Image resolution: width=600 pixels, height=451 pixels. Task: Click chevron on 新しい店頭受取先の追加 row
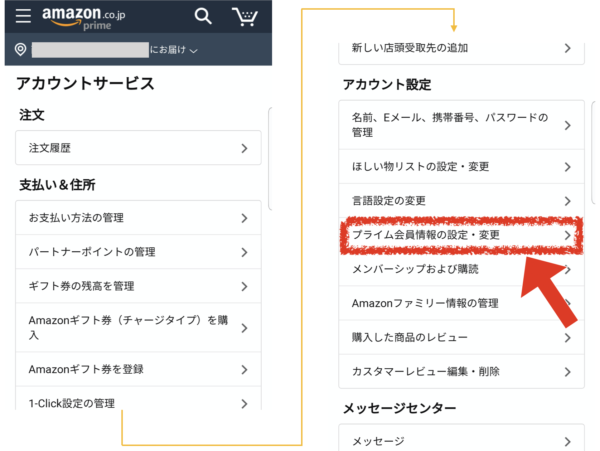point(567,48)
